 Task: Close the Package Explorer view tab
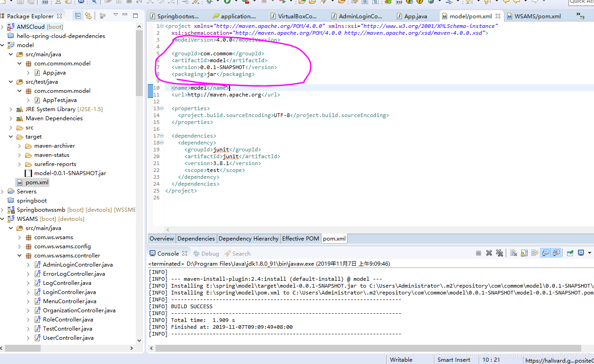59,16
